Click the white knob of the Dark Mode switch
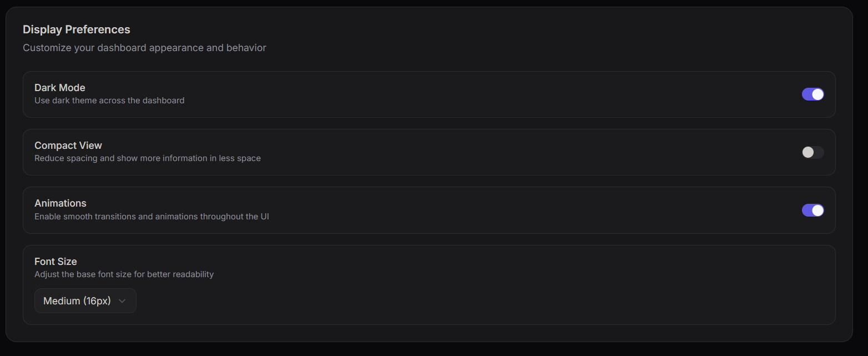868x356 pixels. pyautogui.click(x=817, y=94)
